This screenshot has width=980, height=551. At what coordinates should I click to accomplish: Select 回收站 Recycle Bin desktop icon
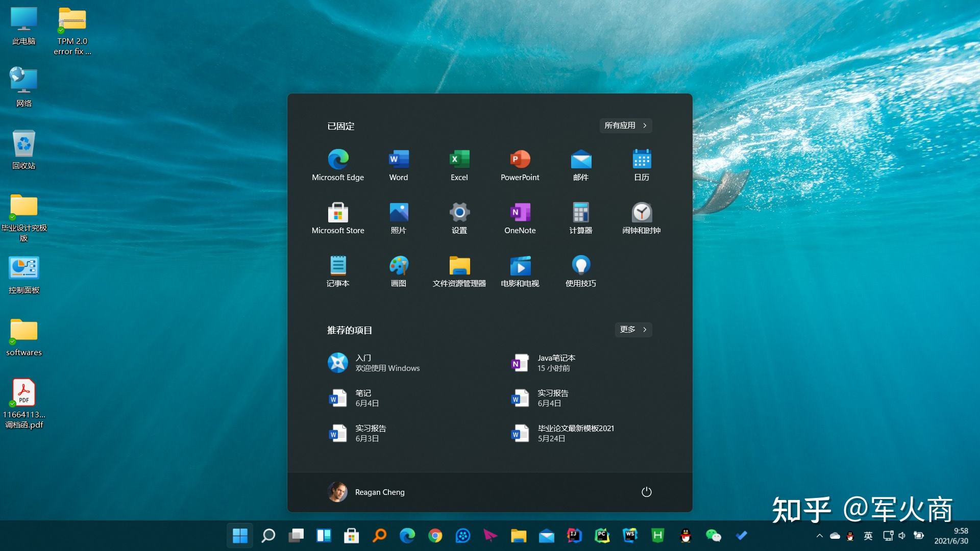point(24,150)
